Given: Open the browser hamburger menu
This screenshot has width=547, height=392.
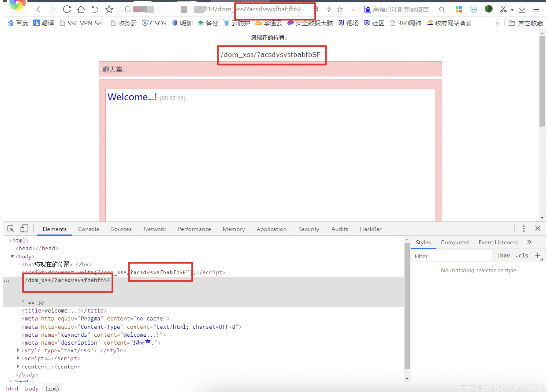Looking at the screenshot, I should click(x=536, y=10).
